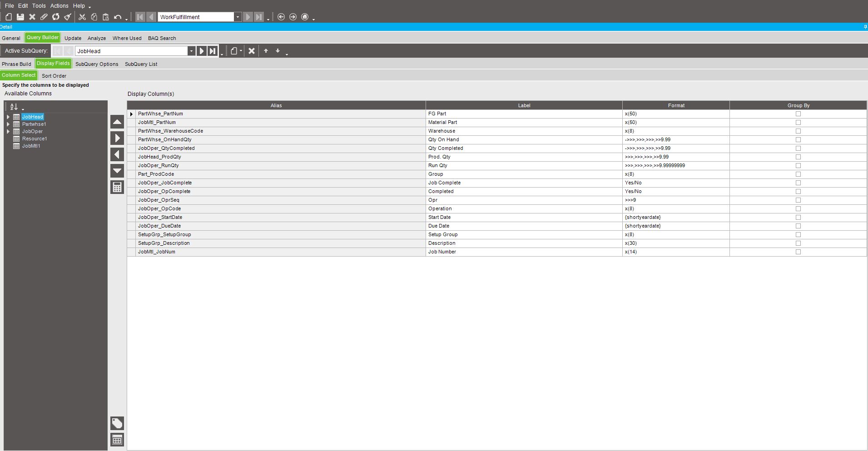Open the Actions menu
This screenshot has width=868, height=451.
60,6
